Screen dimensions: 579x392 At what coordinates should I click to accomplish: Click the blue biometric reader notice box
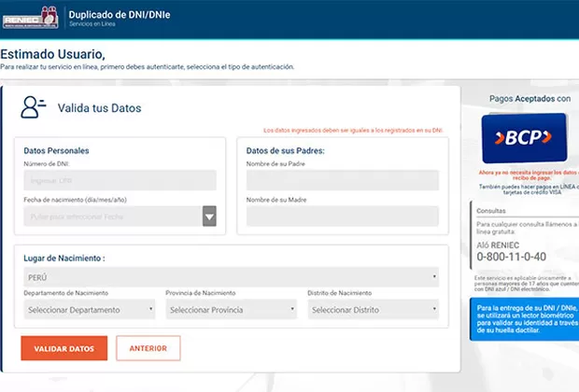(524, 319)
